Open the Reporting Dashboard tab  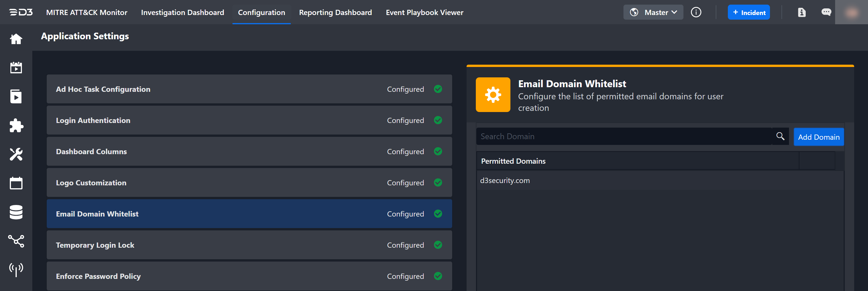point(335,12)
